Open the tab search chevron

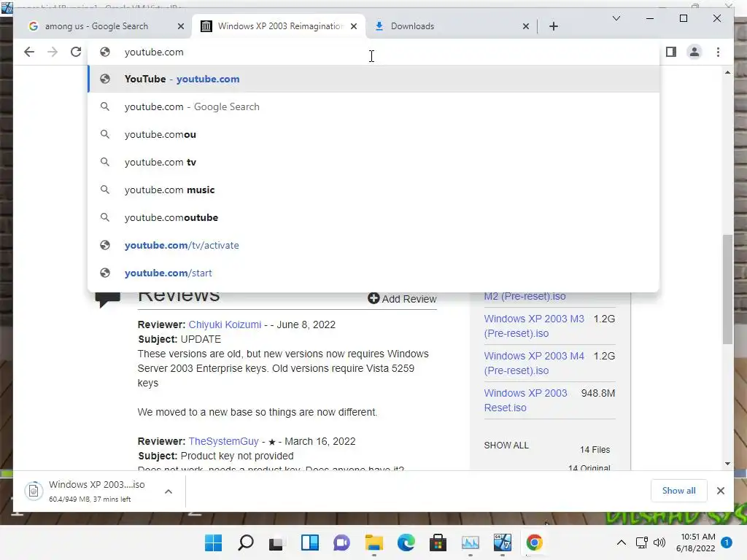[x=616, y=18]
